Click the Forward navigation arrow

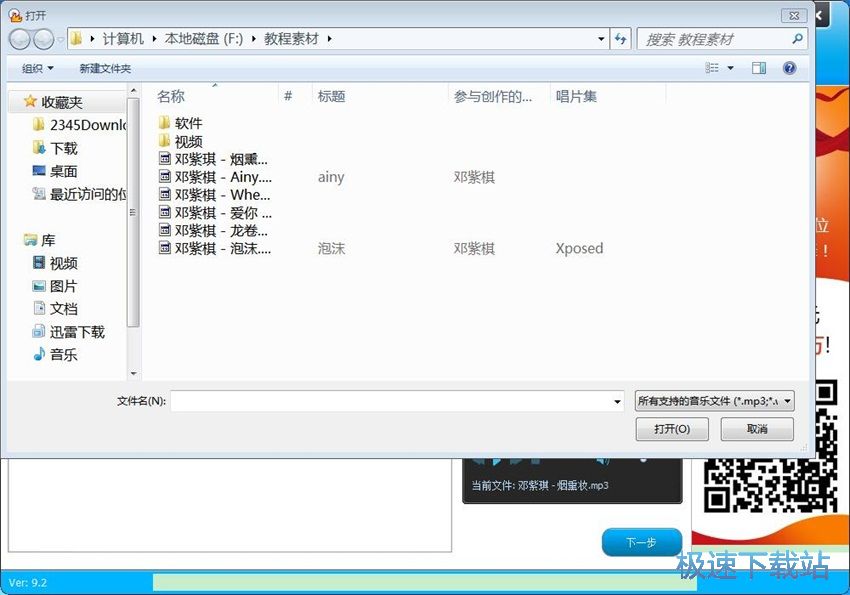pyautogui.click(x=43, y=39)
